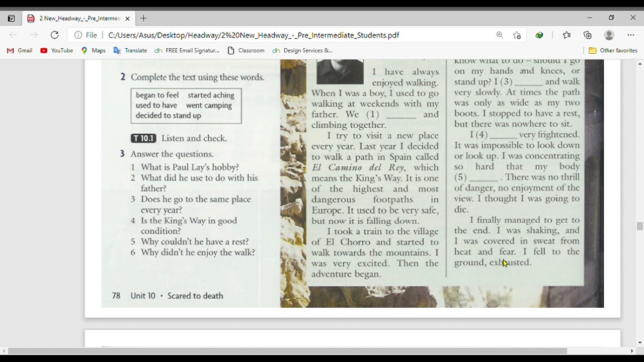The image size is (644, 362).
Task: Click the horizontal scrollbar left arrow
Action: click(4, 351)
